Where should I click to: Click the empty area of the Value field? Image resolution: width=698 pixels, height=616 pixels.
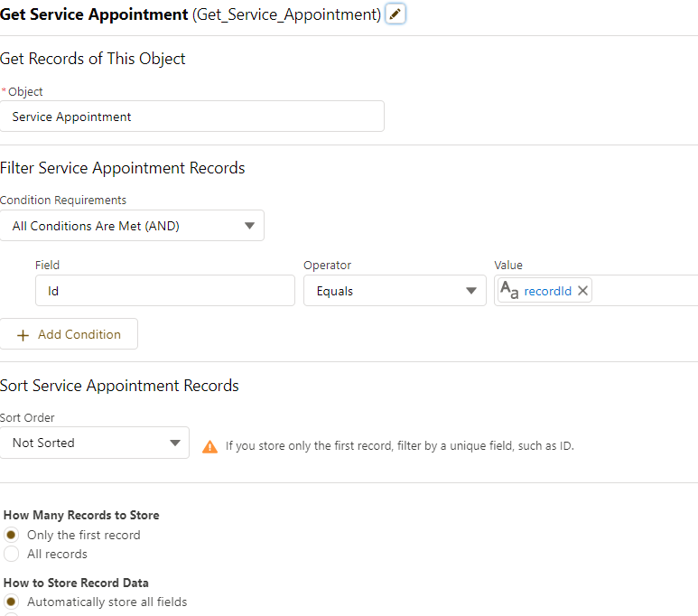click(x=646, y=291)
